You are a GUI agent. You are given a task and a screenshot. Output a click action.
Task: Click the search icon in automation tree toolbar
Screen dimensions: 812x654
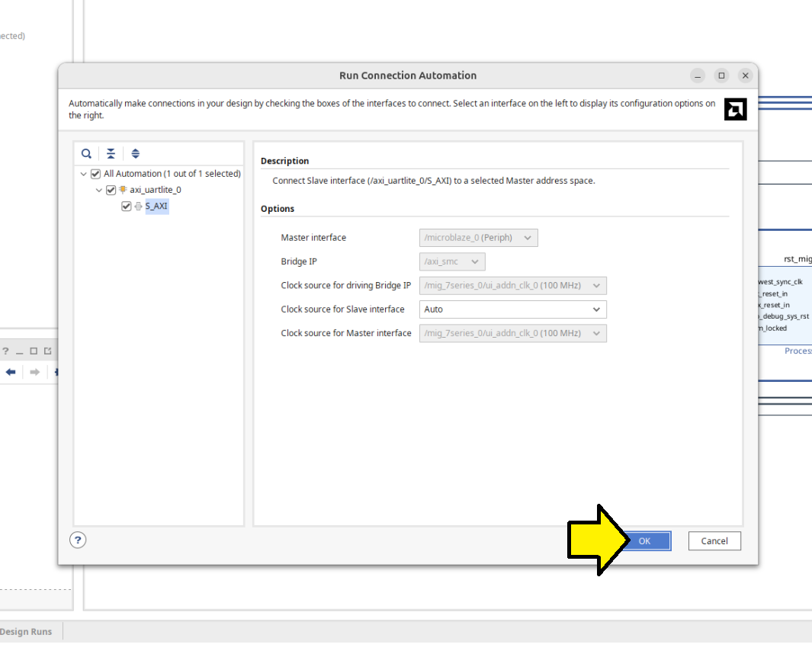tap(87, 153)
